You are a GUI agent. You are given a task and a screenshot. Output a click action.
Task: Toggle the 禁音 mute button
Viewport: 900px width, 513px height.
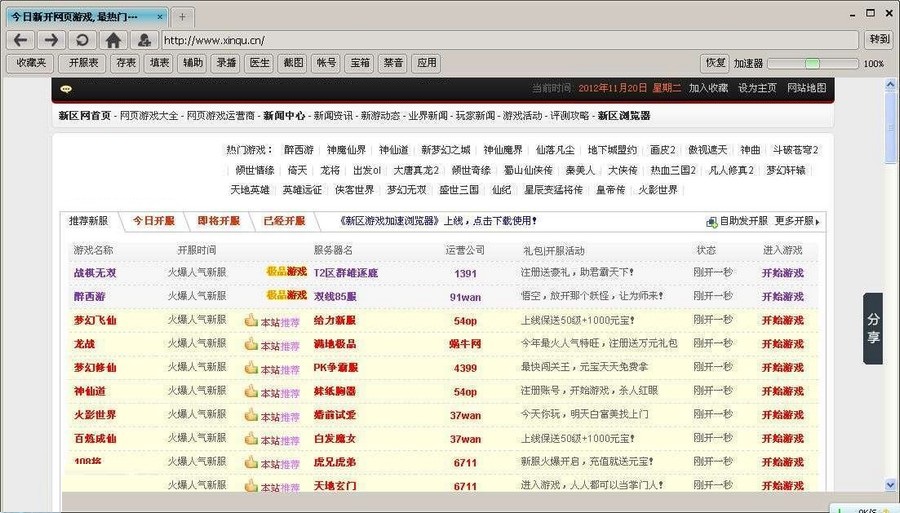point(393,63)
